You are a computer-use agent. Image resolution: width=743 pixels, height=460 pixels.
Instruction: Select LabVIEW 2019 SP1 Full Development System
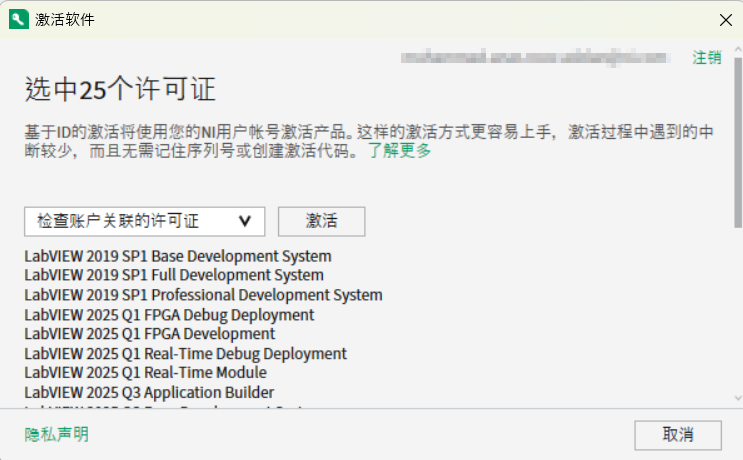[x=174, y=275]
